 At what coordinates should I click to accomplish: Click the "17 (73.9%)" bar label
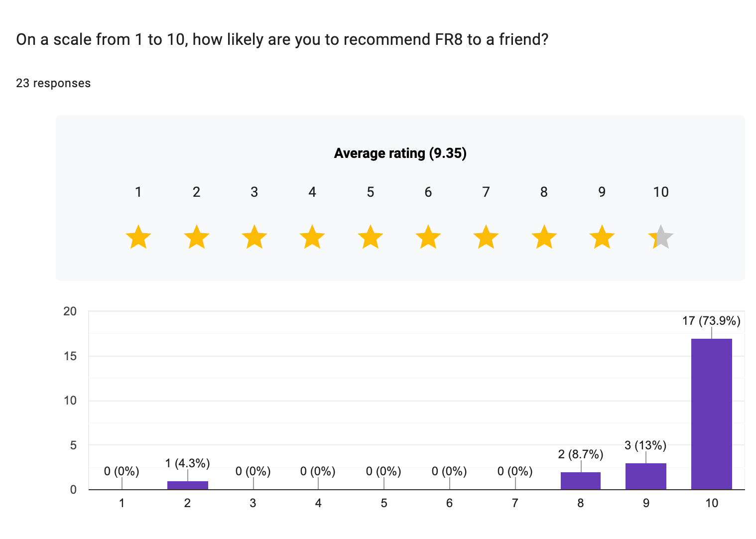click(x=711, y=321)
